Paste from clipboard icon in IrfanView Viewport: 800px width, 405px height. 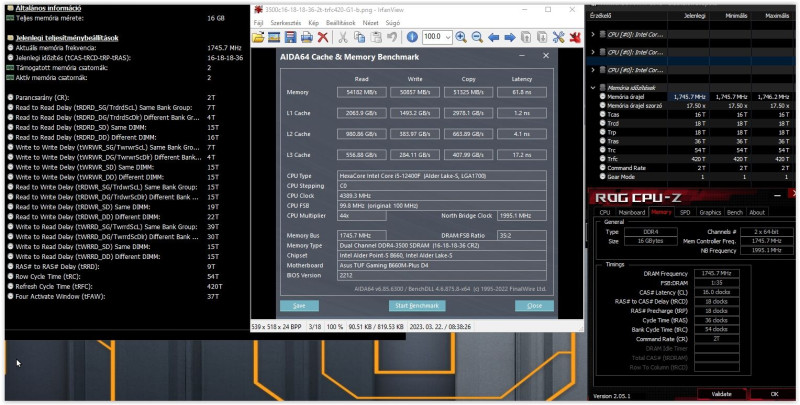click(376, 37)
